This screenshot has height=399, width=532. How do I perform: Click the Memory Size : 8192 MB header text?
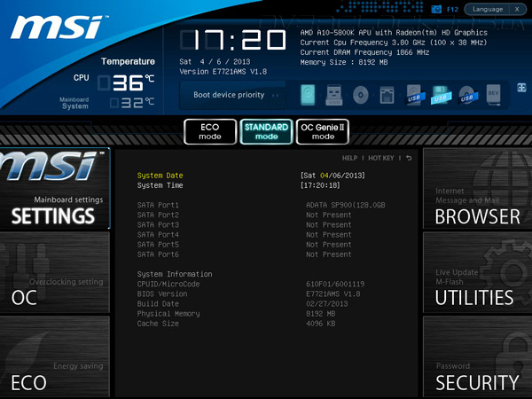tap(344, 62)
